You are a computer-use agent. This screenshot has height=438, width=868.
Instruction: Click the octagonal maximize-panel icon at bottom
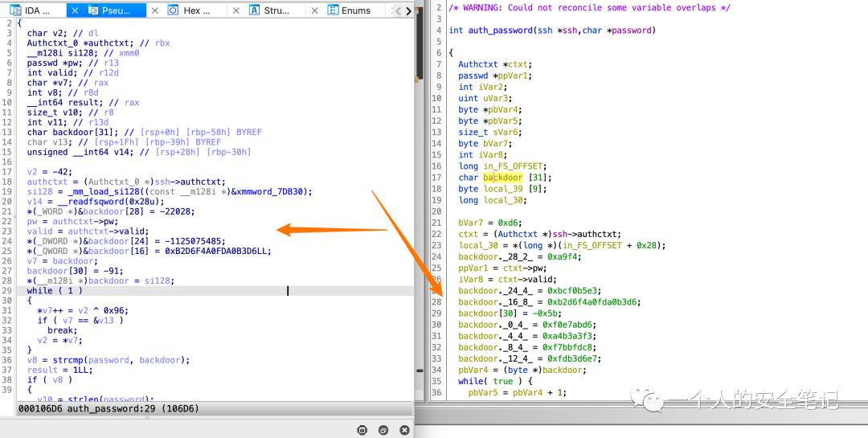pyautogui.click(x=362, y=430)
